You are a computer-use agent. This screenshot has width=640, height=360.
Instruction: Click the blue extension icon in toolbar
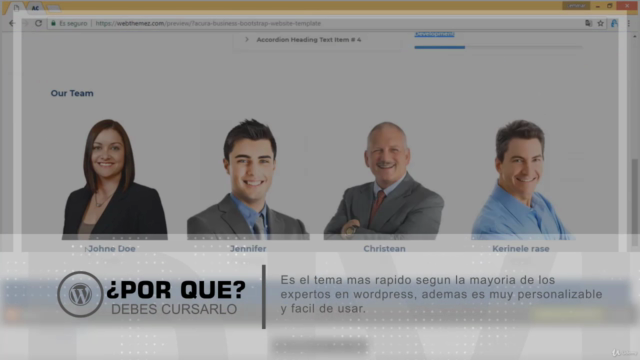(614, 23)
